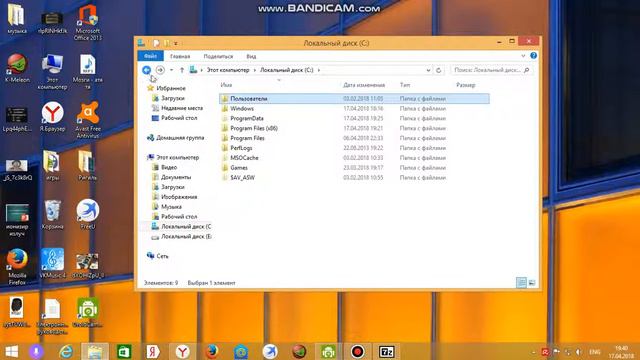
Task: Click the Explorer forward arrow
Action: (160, 70)
